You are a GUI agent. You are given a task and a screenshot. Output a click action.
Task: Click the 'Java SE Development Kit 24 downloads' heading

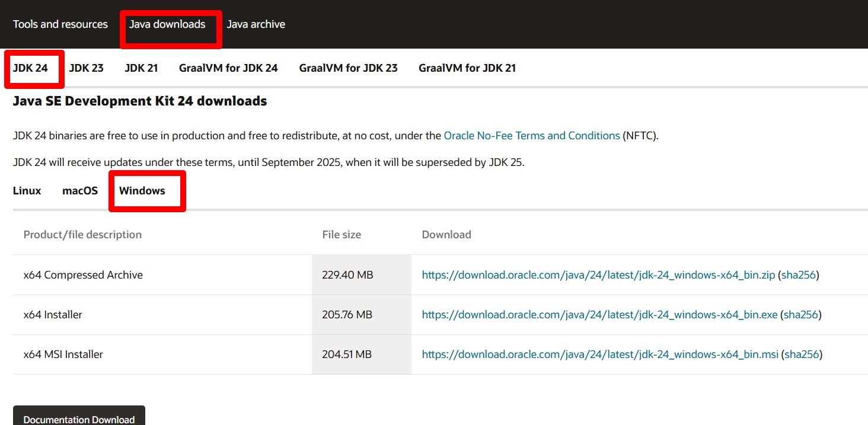tap(140, 101)
